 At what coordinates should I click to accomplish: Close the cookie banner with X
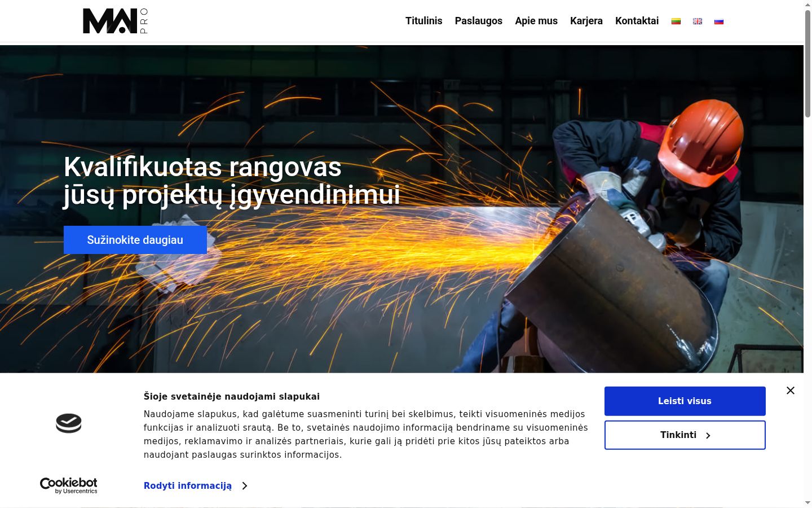791,391
